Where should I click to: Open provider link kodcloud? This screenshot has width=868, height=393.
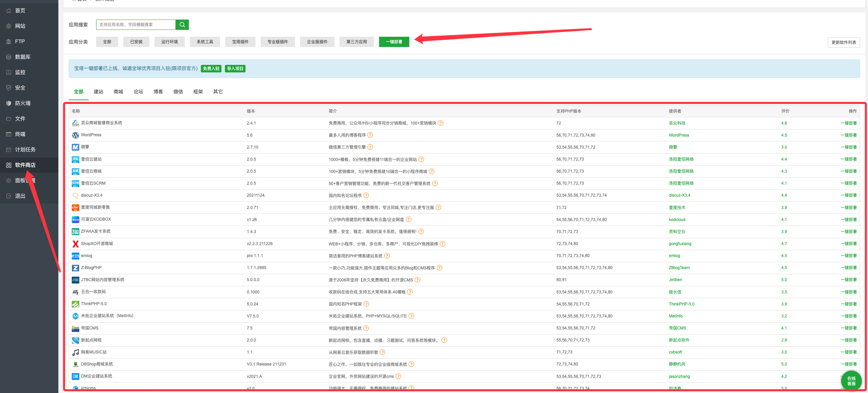(x=677, y=220)
